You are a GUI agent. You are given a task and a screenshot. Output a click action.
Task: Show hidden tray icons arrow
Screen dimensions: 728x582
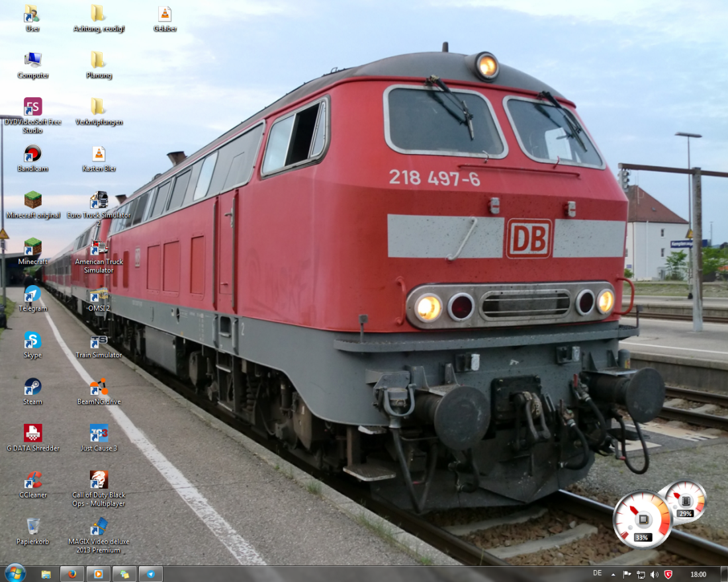pyautogui.click(x=614, y=575)
